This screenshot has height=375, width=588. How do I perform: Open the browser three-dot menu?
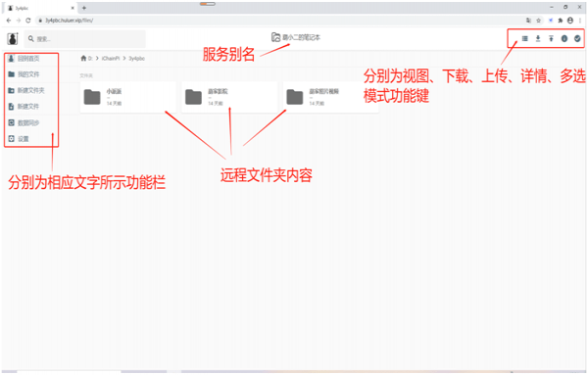580,21
